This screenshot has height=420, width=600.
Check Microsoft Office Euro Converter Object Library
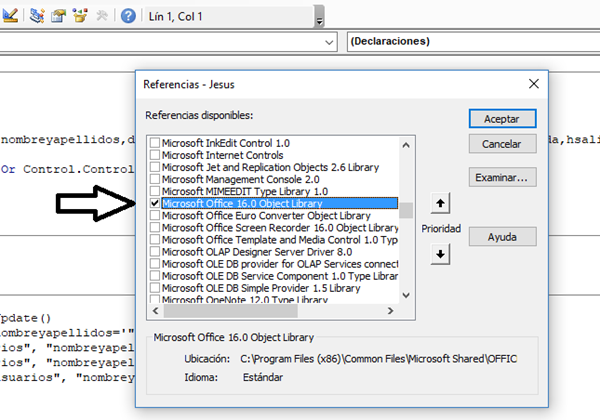[155, 215]
